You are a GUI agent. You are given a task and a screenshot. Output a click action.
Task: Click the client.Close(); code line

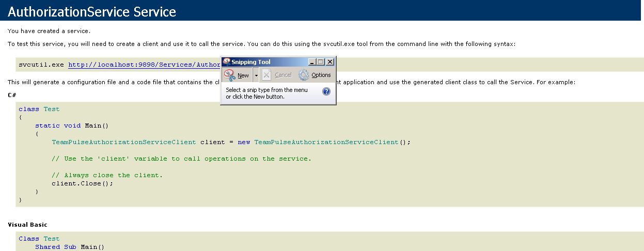click(82, 183)
